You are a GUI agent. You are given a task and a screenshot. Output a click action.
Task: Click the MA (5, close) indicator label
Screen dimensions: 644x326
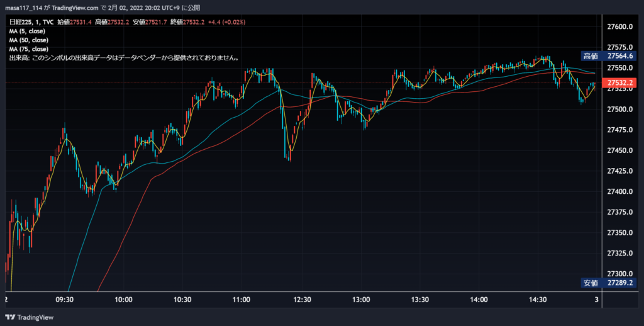[27, 31]
